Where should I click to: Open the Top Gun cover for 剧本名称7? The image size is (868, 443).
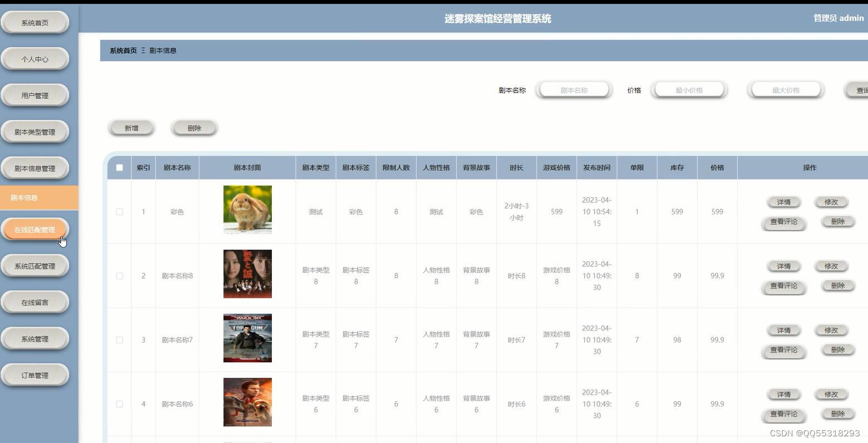(247, 338)
